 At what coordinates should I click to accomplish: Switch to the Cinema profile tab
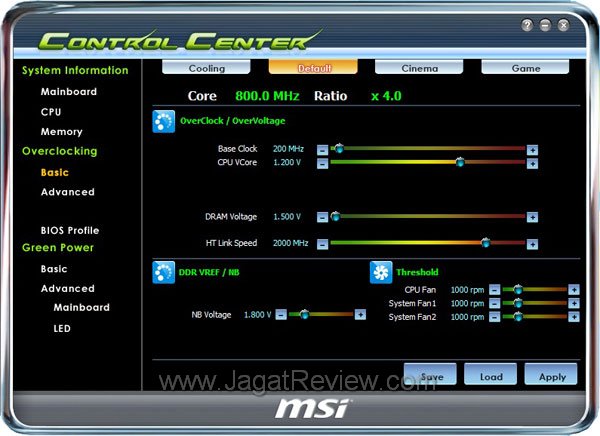(419, 67)
